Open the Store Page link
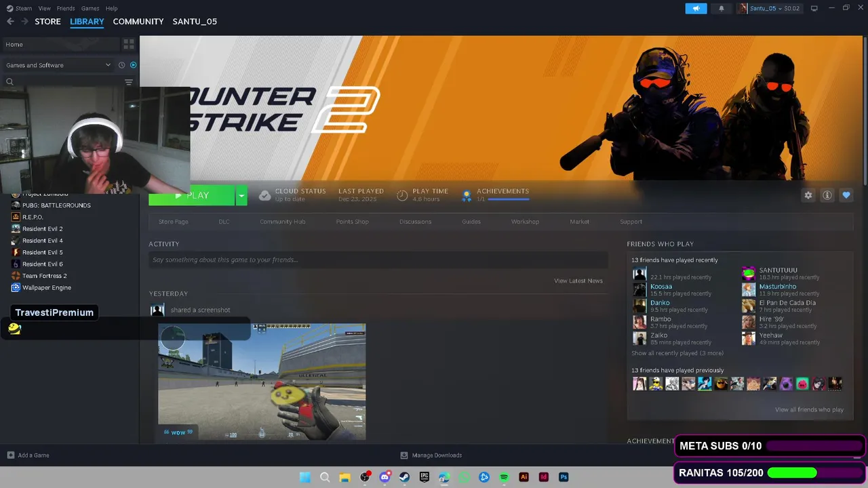This screenshot has width=868, height=488. click(174, 222)
